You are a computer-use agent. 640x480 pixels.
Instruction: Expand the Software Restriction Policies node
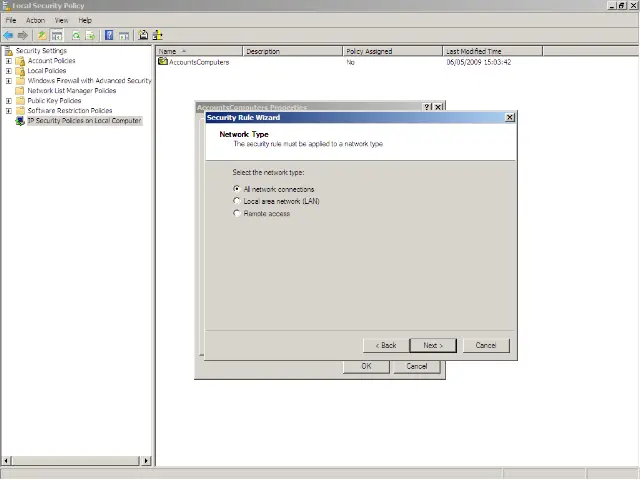point(9,111)
